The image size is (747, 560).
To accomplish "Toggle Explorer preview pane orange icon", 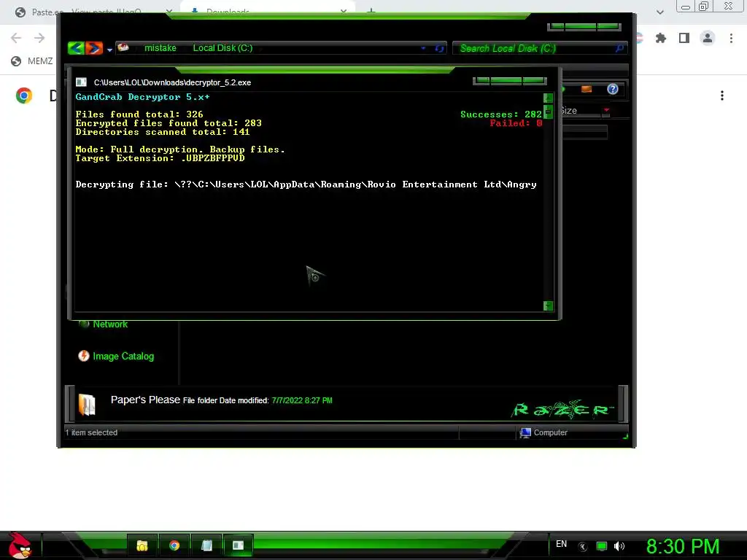I will coord(587,89).
